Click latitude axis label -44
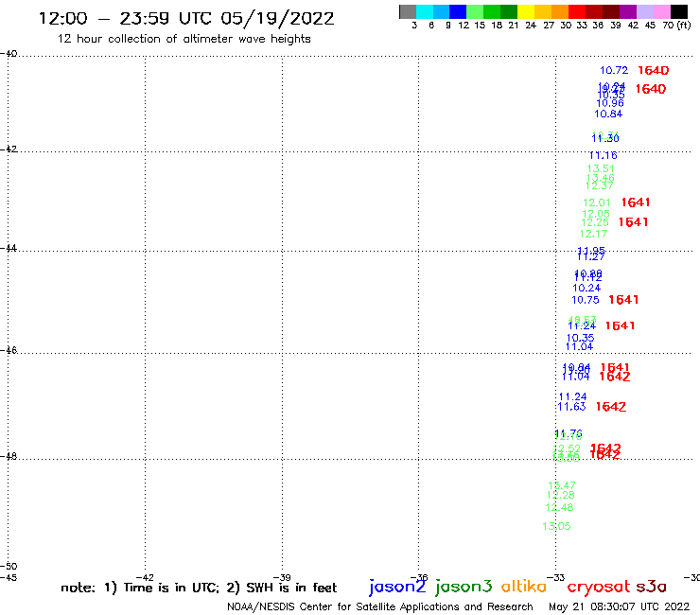This screenshot has height=615, width=700. [8, 248]
